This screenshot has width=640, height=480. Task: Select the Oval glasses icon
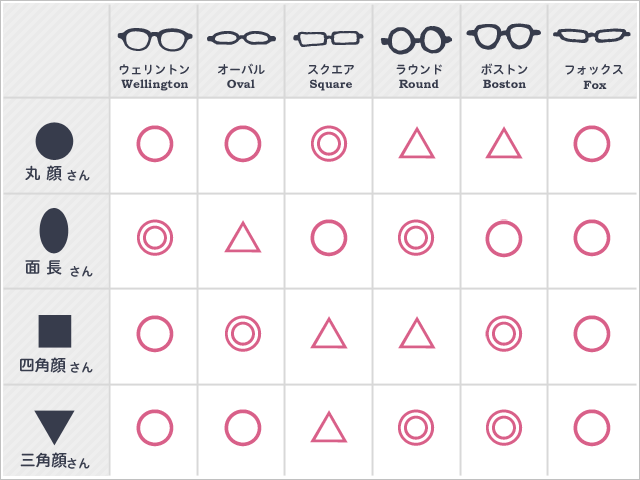click(x=241, y=39)
